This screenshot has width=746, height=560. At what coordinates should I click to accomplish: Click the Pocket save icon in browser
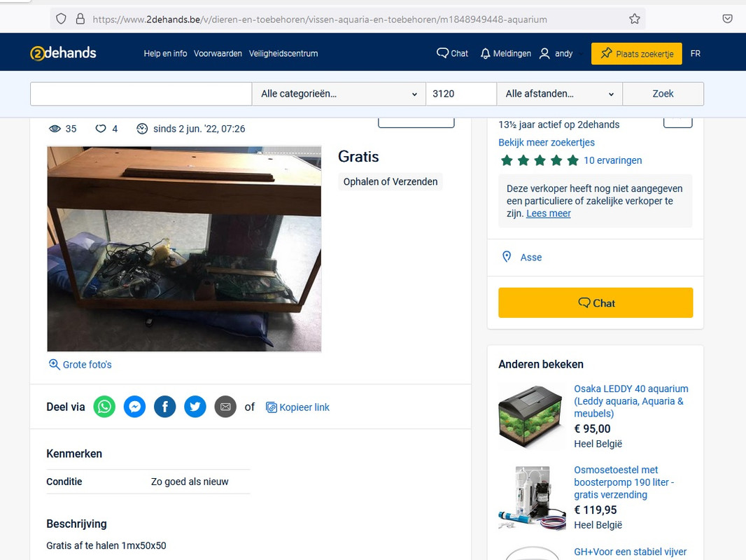click(727, 19)
